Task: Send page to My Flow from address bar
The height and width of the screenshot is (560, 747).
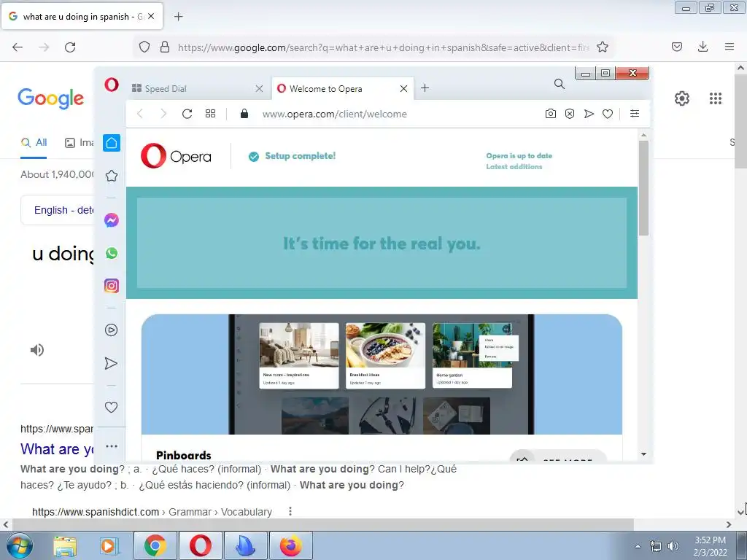Action: [x=589, y=114]
